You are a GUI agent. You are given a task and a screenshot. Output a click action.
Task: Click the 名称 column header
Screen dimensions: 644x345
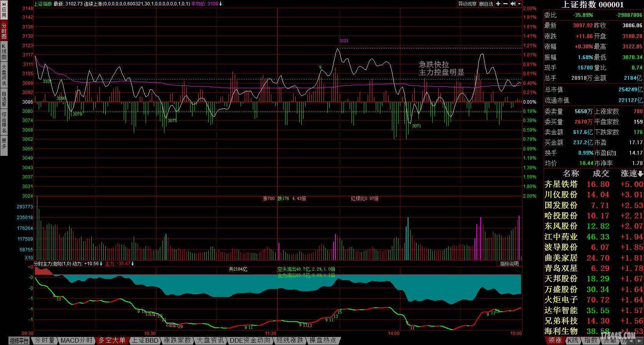pos(571,173)
